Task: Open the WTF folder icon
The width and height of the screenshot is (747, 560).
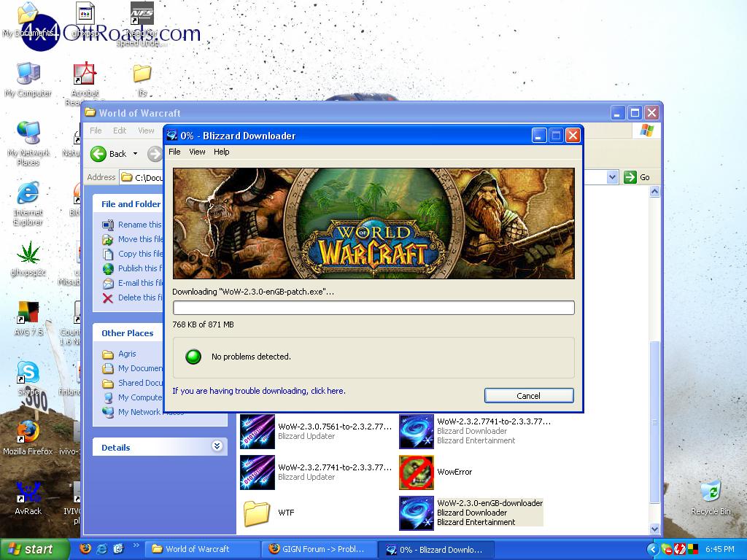Action: [258, 513]
